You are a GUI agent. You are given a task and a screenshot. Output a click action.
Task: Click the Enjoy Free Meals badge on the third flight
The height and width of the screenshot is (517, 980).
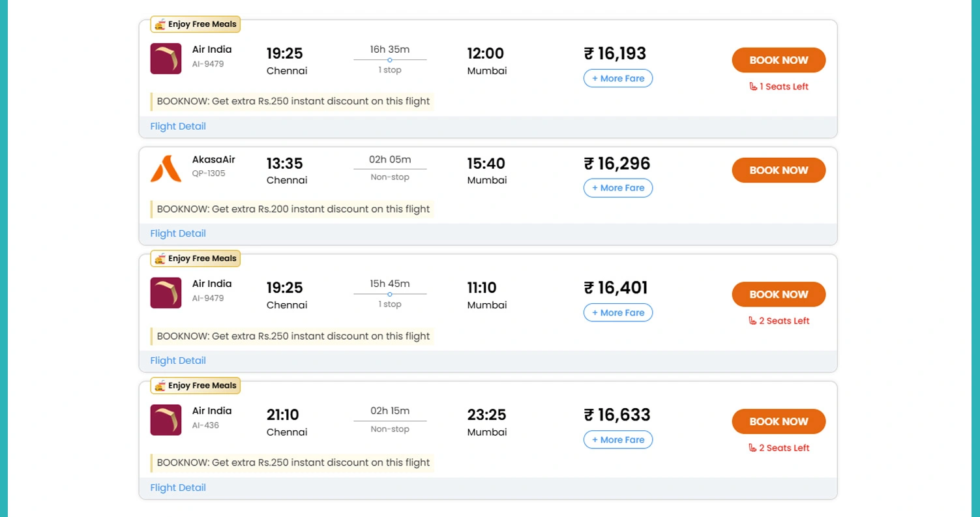[195, 258]
